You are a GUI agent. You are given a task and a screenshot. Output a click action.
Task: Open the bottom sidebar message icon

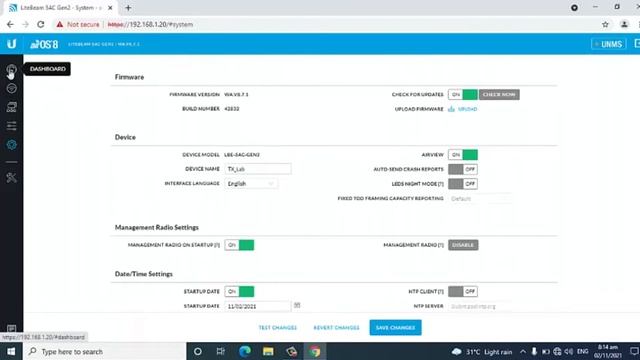[11, 329]
